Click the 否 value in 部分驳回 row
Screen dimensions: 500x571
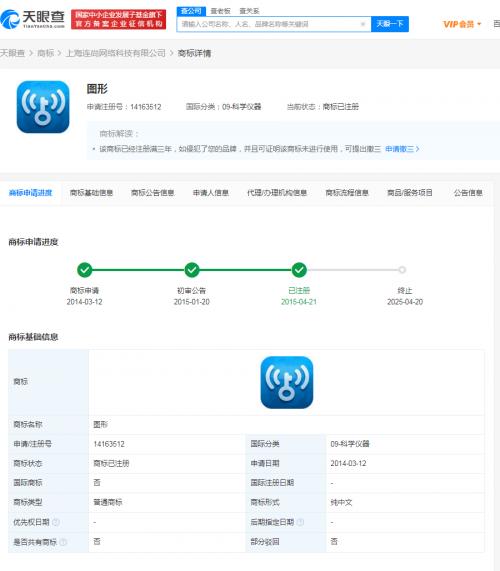(334, 542)
